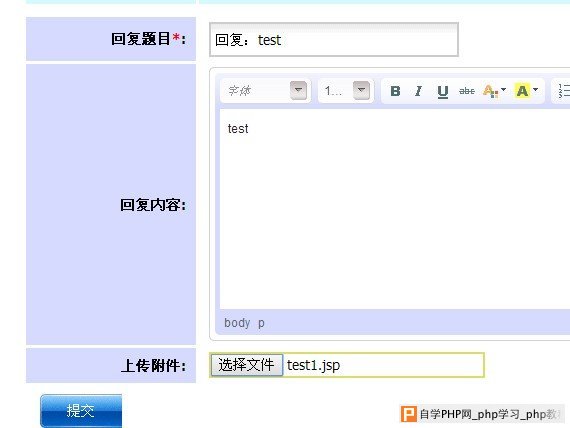The width and height of the screenshot is (570, 428).
Task: Apply italic formatting with the I icon
Action: (418, 91)
